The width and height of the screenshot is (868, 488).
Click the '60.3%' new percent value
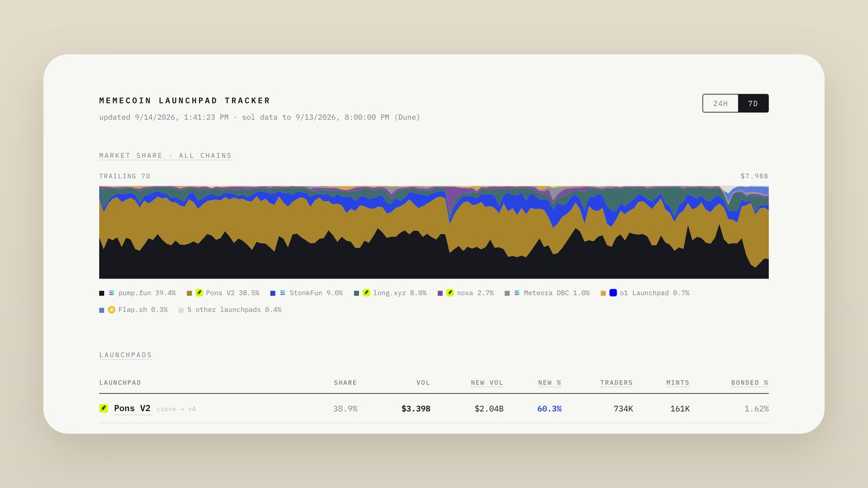pos(549,409)
